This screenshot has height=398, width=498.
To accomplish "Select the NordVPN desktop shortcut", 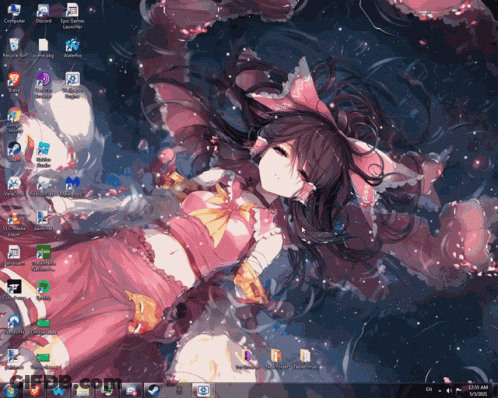I will click(x=14, y=325).
